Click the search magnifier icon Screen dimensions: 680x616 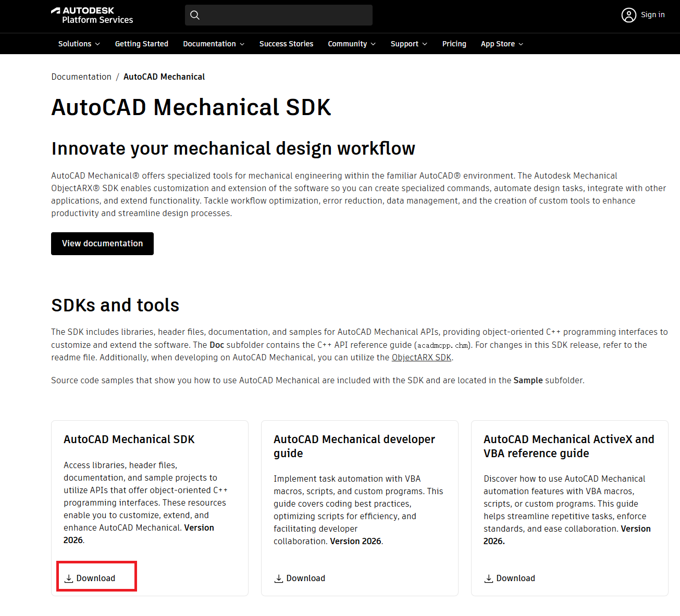point(195,15)
